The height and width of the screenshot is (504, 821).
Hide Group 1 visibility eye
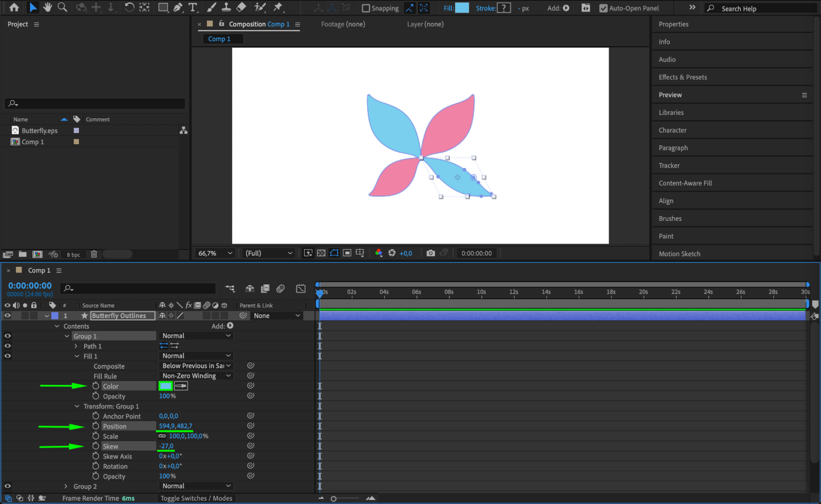(x=7, y=336)
